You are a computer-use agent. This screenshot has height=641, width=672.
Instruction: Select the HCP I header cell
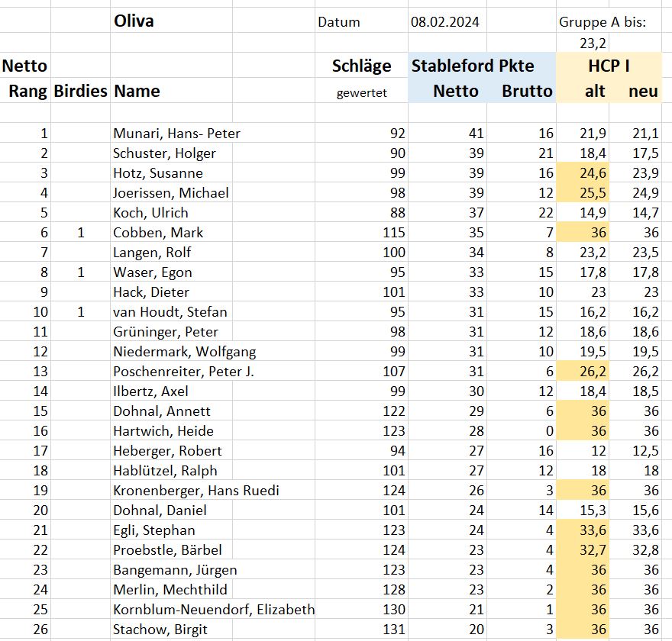point(609,66)
